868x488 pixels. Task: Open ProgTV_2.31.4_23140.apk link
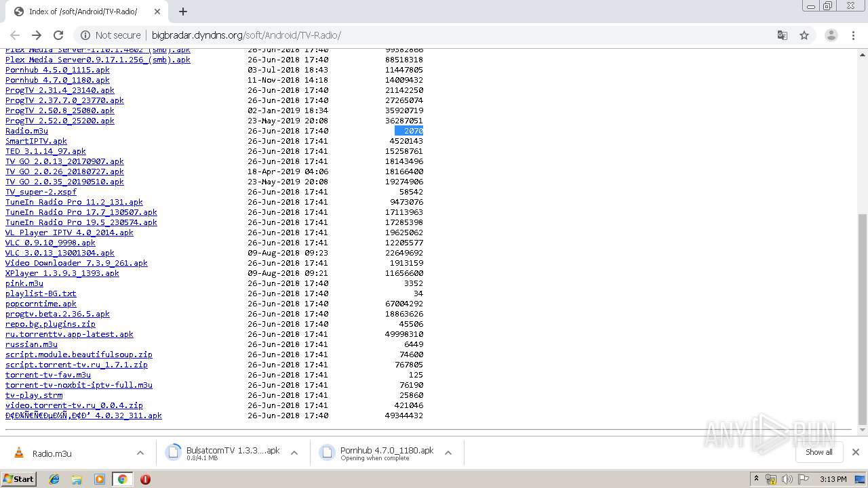click(60, 90)
